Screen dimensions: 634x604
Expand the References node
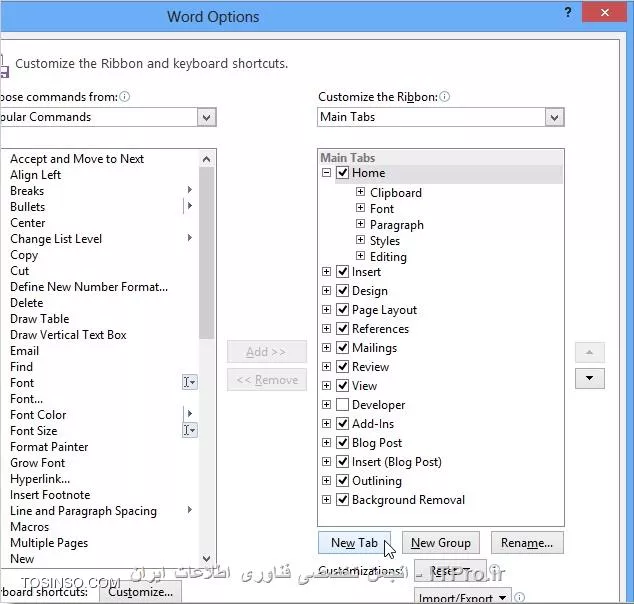tap(326, 328)
